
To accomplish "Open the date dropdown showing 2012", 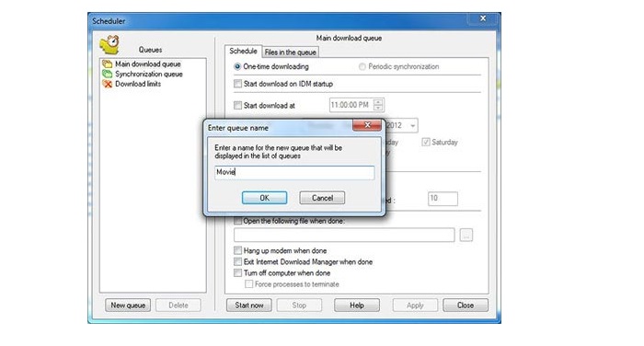I will [413, 125].
